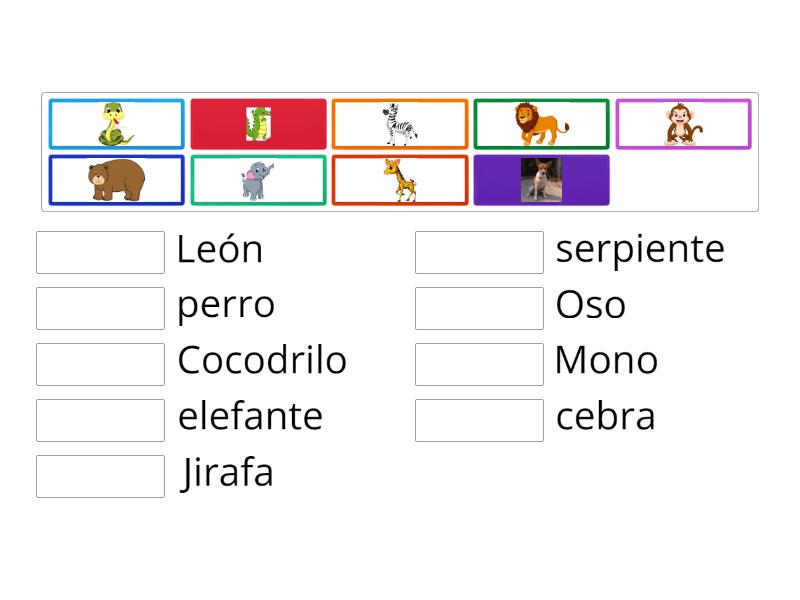
Task: Click the answer box next to León
Action: [99, 251]
